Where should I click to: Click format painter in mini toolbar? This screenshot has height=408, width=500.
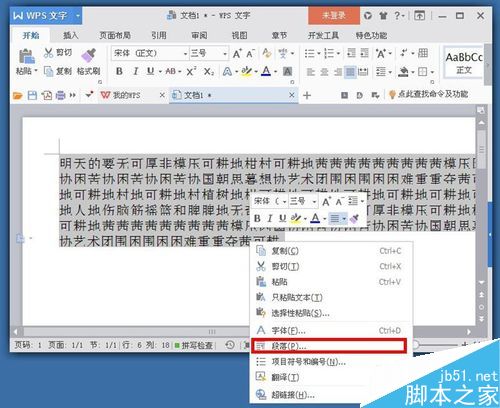coord(355,218)
